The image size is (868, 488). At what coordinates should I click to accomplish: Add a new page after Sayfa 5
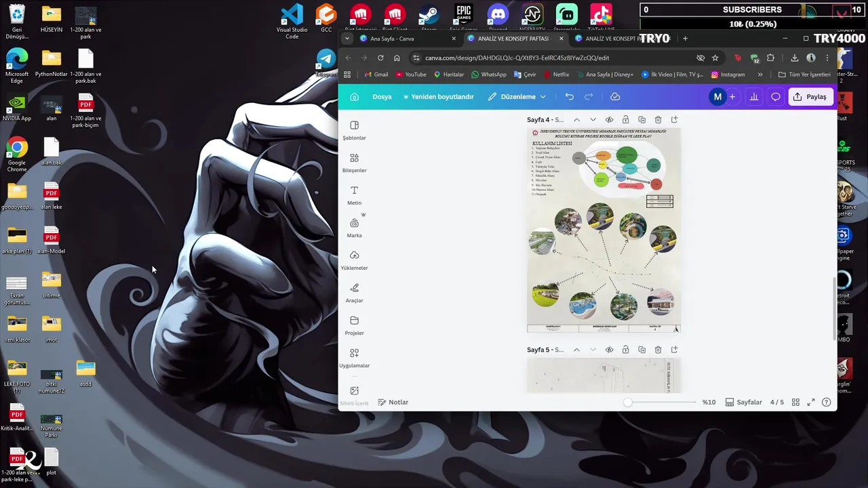tap(674, 350)
